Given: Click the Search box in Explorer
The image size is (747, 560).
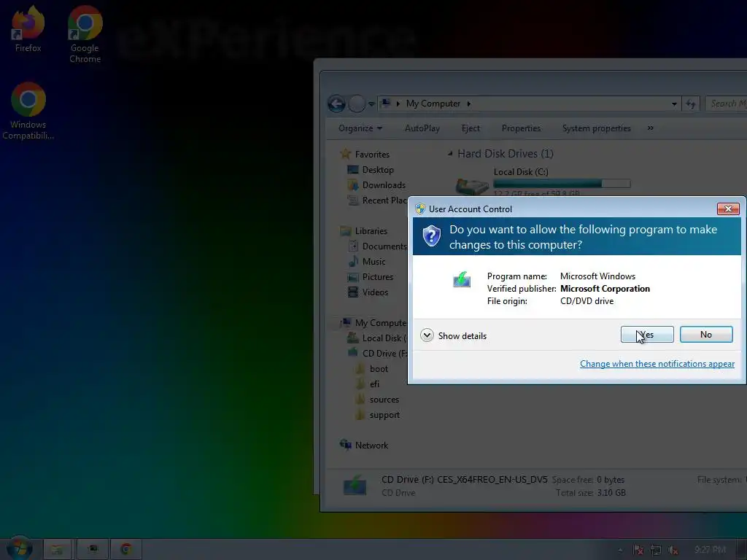Looking at the screenshot, I should click(726, 104).
